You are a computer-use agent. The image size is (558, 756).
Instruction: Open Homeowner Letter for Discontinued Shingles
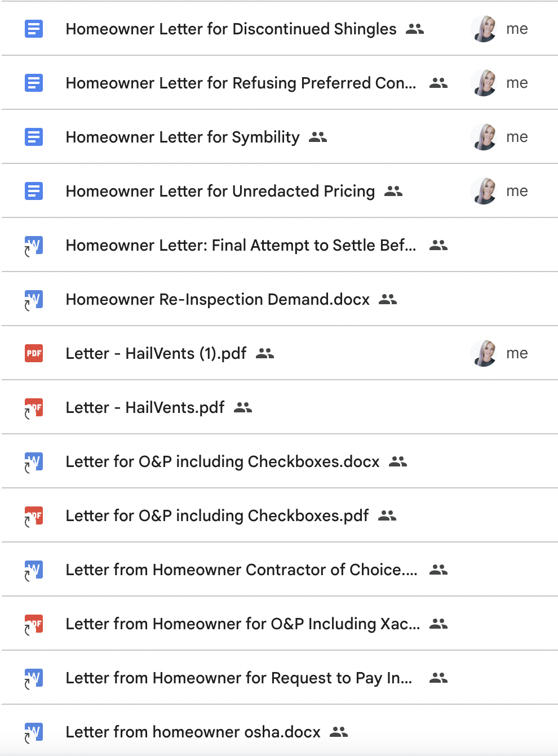pos(231,29)
